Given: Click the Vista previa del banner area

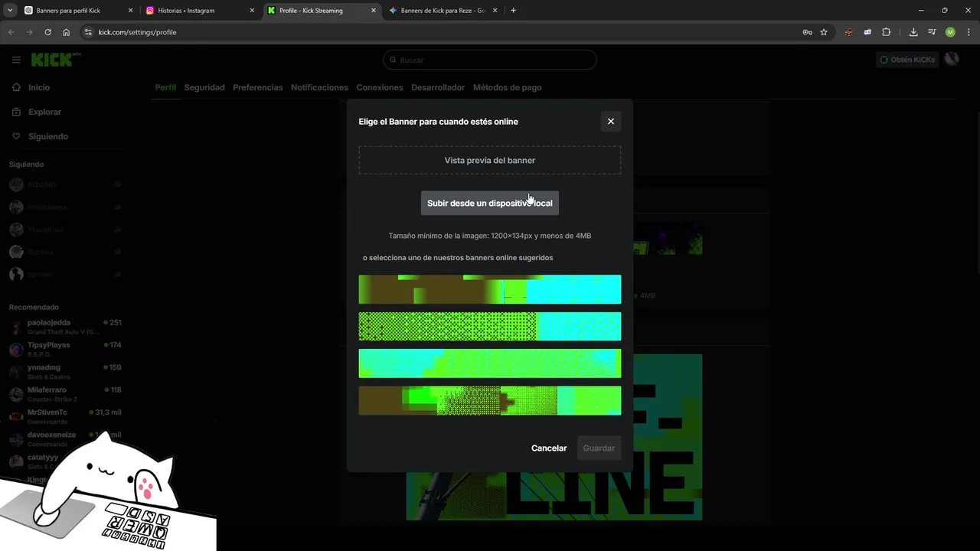Looking at the screenshot, I should [x=490, y=160].
